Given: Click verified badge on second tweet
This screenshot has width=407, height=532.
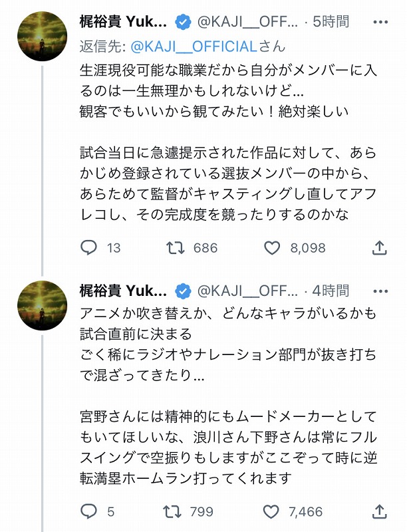Looking at the screenshot, I should (183, 291).
